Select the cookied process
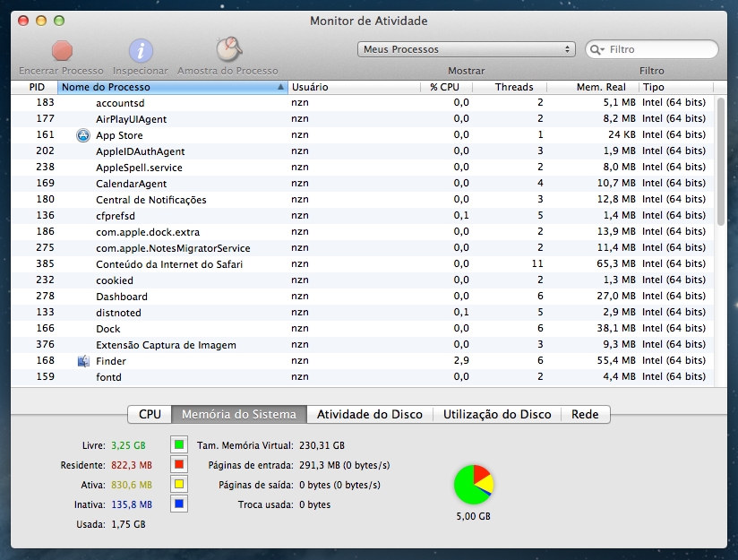 [x=362, y=280]
